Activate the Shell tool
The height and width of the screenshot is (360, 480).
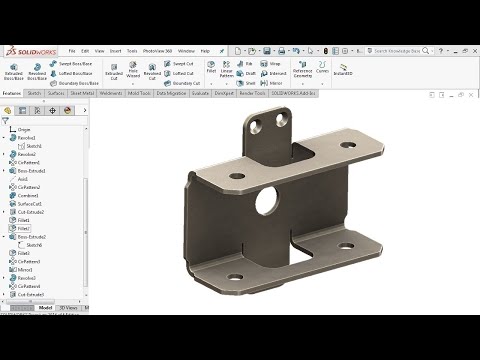coord(246,83)
